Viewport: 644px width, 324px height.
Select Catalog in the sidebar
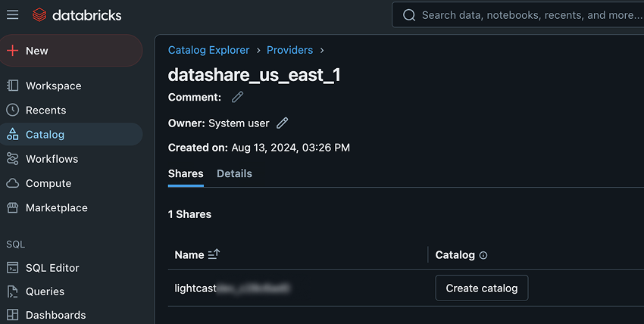71,134
